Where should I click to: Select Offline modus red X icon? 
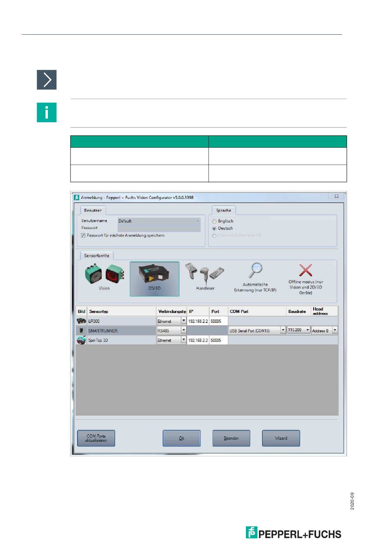pos(306,270)
